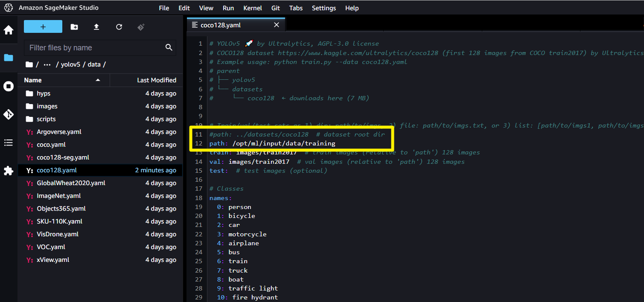644x302 pixels.
Task: Select the coco128.yaml editor tab
Action: point(236,25)
